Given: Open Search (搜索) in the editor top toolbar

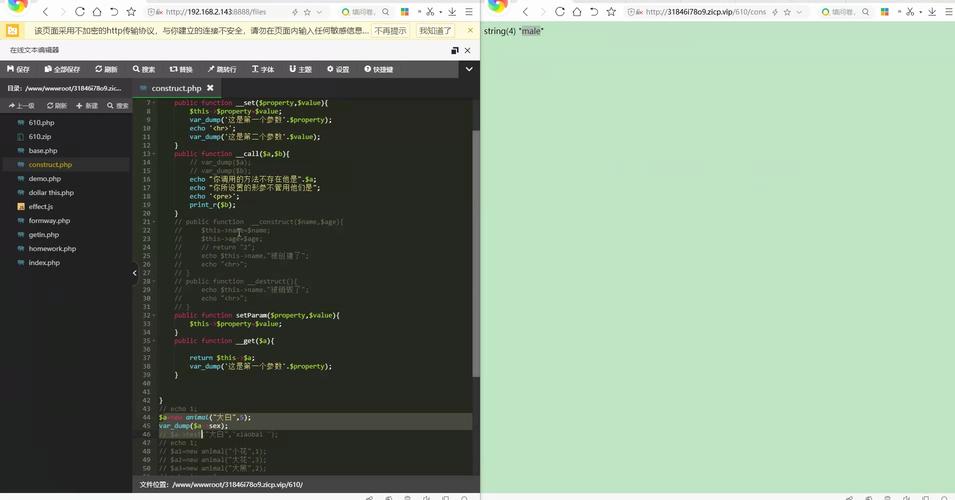Looking at the screenshot, I should tap(144, 69).
